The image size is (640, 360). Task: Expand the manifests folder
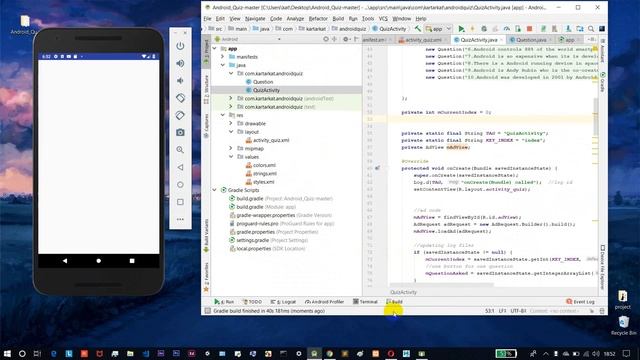coord(223,57)
